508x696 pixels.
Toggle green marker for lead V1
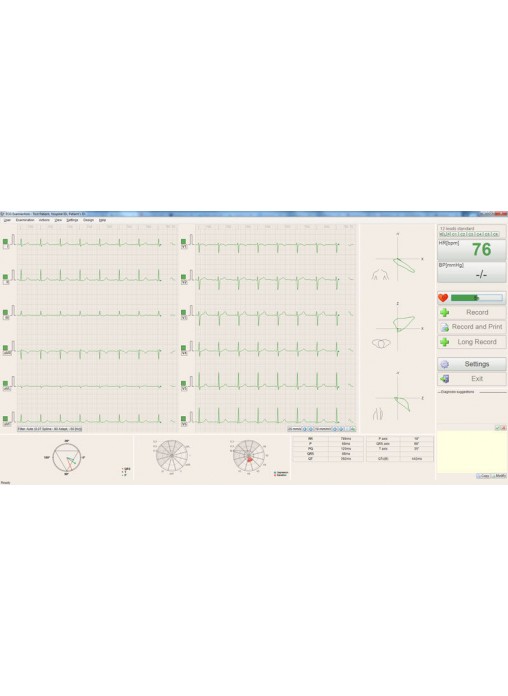coord(183,241)
